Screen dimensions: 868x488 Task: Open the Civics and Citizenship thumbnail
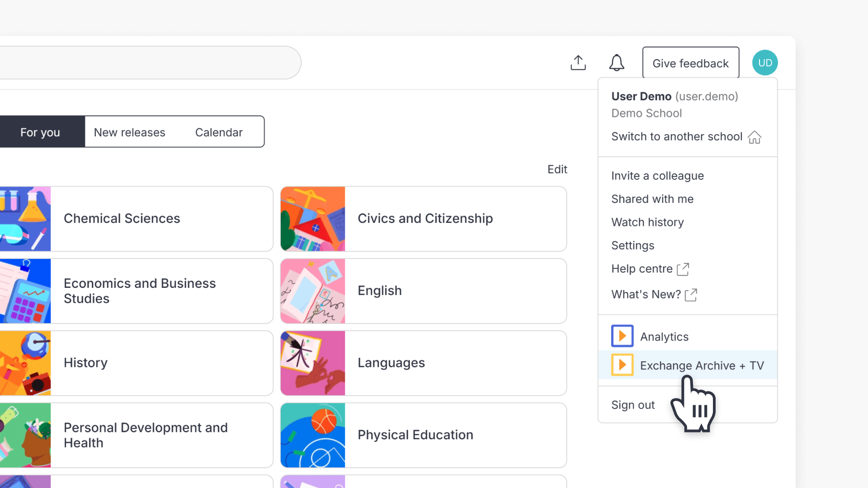pyautogui.click(x=313, y=219)
